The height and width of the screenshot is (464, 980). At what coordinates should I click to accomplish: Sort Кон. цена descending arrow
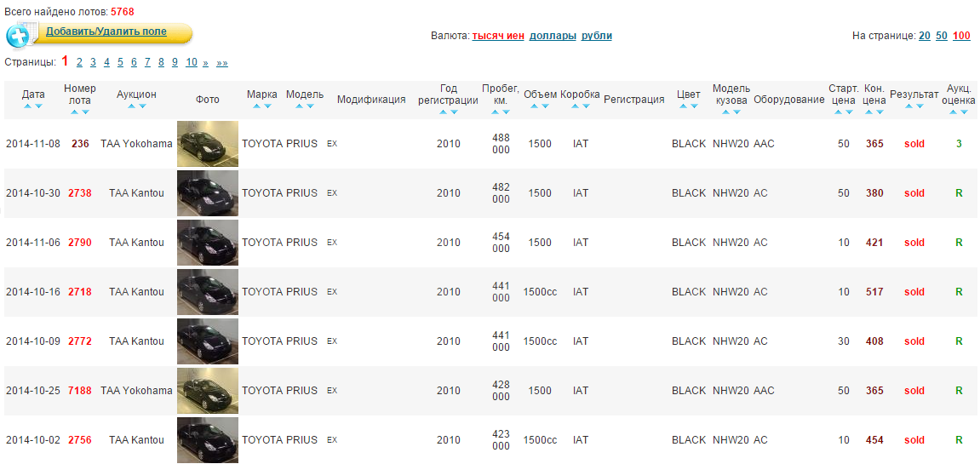click(880, 112)
